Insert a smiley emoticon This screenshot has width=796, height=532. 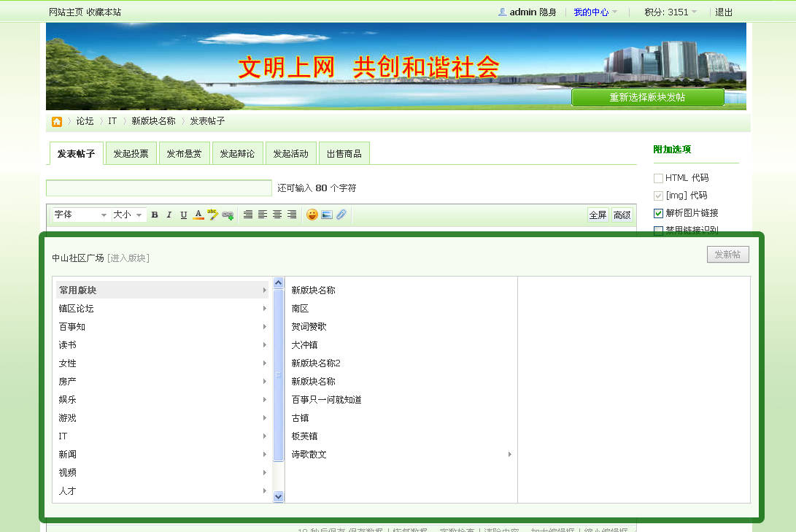point(312,214)
